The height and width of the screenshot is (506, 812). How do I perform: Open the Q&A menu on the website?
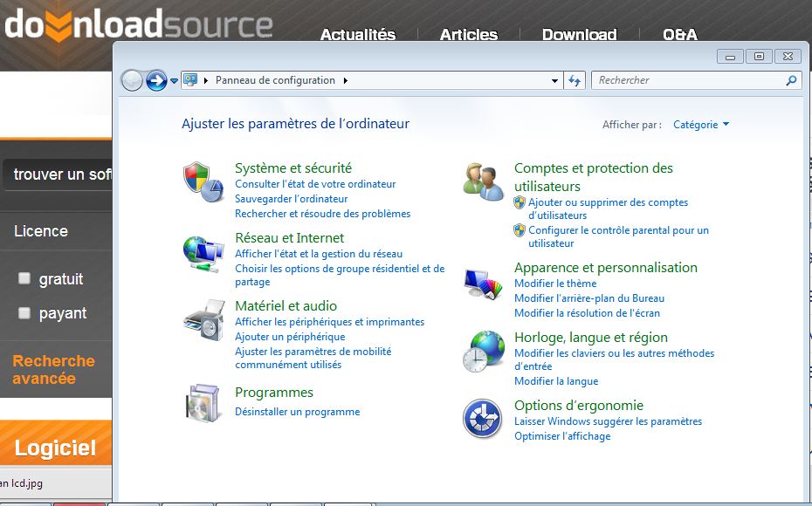pyautogui.click(x=680, y=35)
